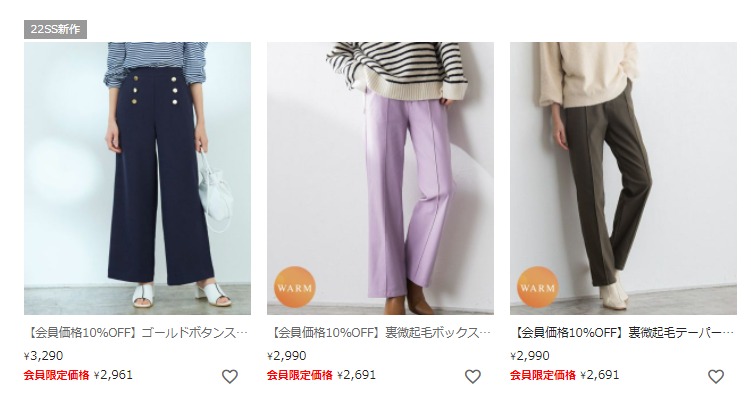This screenshot has width=751, height=401.
Task: Open the olive tapered pants image
Action: (x=623, y=178)
